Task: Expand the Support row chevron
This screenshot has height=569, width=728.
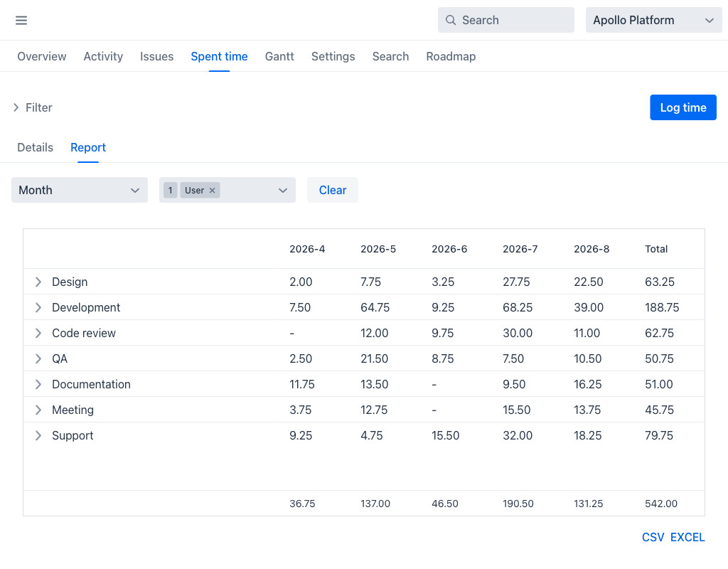Action: (38, 435)
